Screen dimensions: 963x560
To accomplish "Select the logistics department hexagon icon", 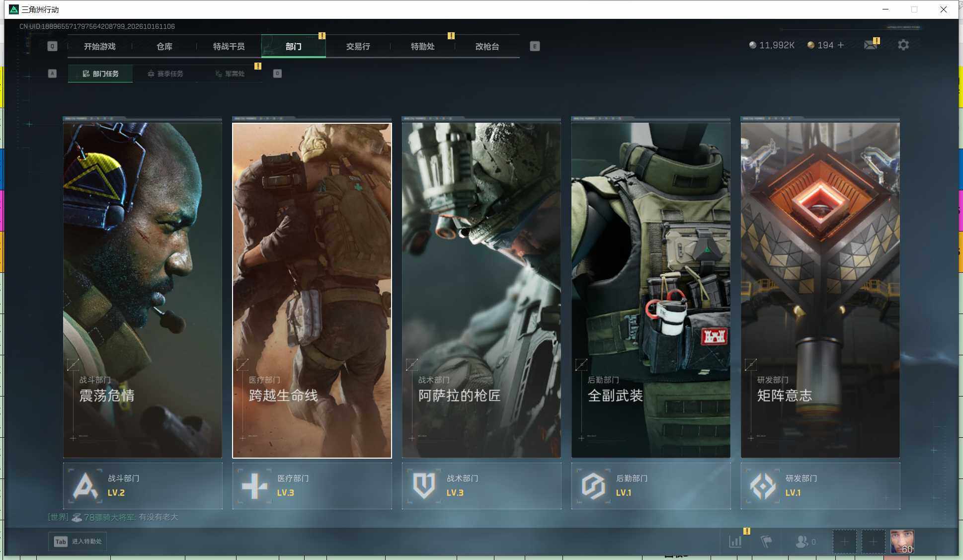I will click(x=593, y=485).
